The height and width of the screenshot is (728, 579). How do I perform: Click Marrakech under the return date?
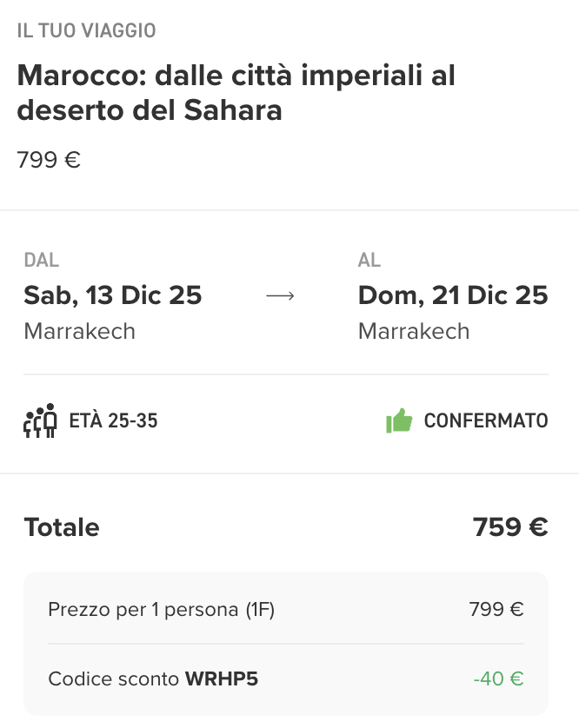tap(413, 331)
